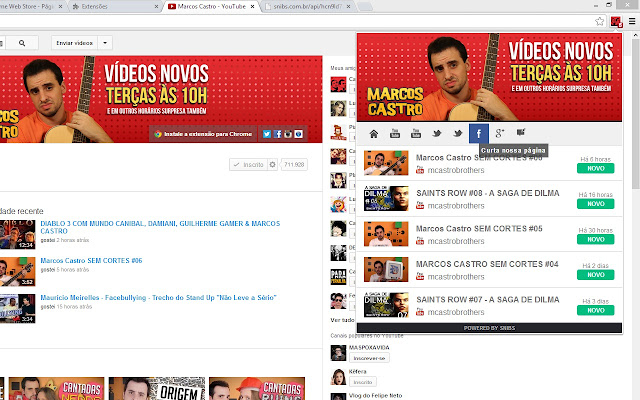Open SAINTS ROW #08 - A SAGA DE DILMA in popup
This screenshot has height=400, width=640.
click(x=487, y=193)
